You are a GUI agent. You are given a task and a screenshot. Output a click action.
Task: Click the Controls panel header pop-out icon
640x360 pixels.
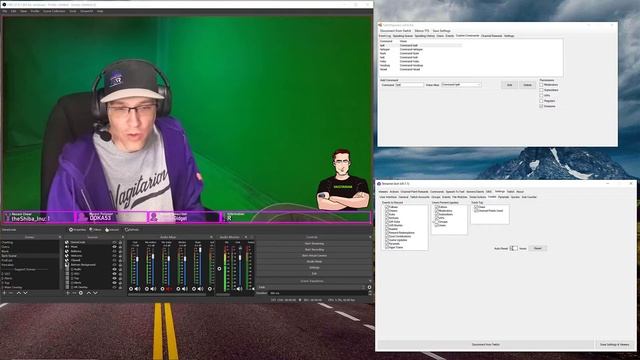(370, 237)
